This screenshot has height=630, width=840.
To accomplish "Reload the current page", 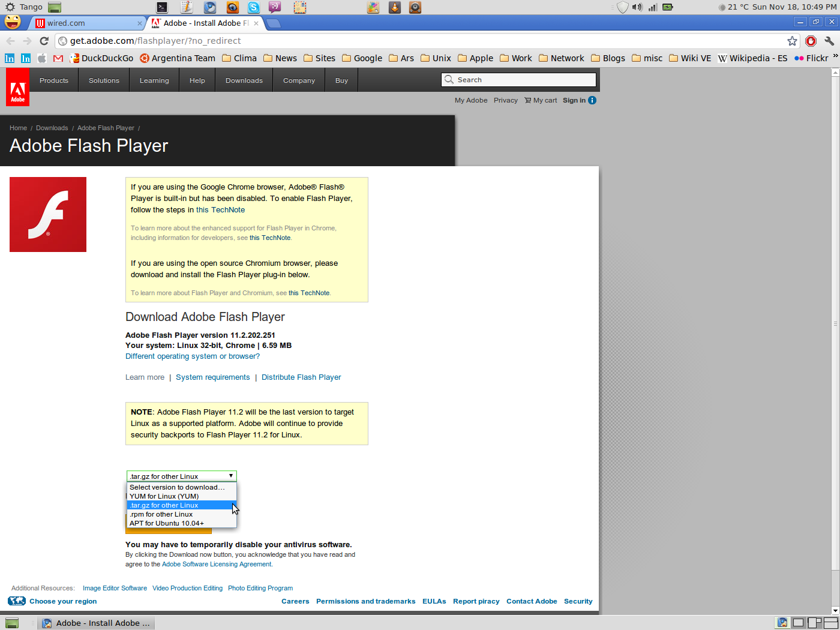I will click(44, 41).
